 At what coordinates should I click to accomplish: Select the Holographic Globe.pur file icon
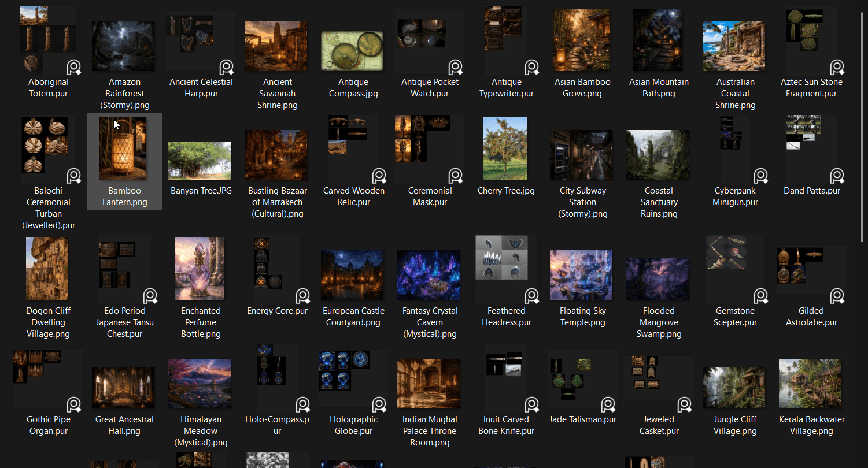353,381
